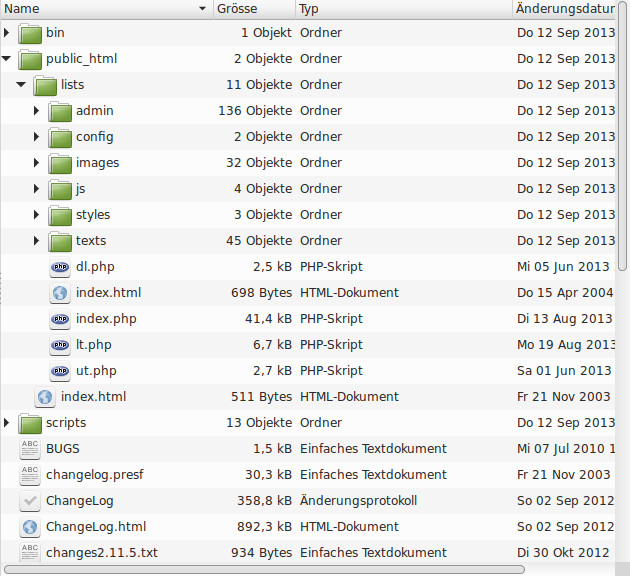This screenshot has height=576, width=630.
Task: Click the text icon of changelog.presf
Action: [x=30, y=475]
